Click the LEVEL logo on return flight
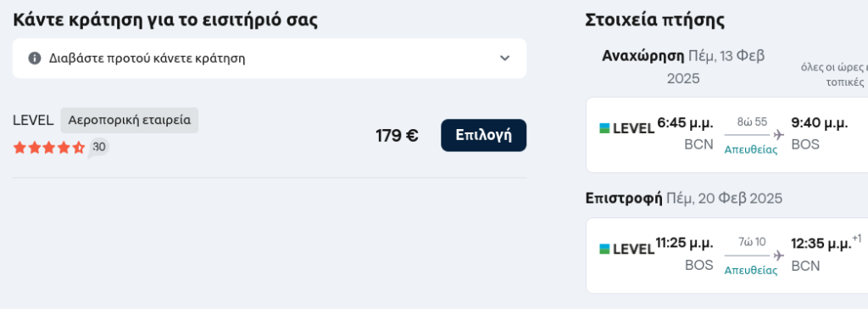This screenshot has height=309, width=868. pyautogui.click(x=626, y=249)
